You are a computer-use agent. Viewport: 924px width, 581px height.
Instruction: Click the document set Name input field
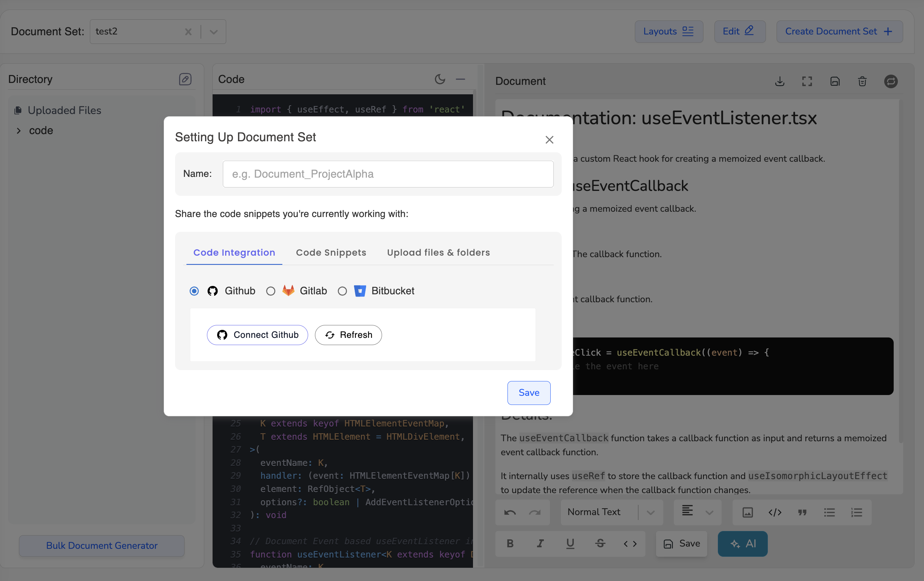(x=388, y=174)
